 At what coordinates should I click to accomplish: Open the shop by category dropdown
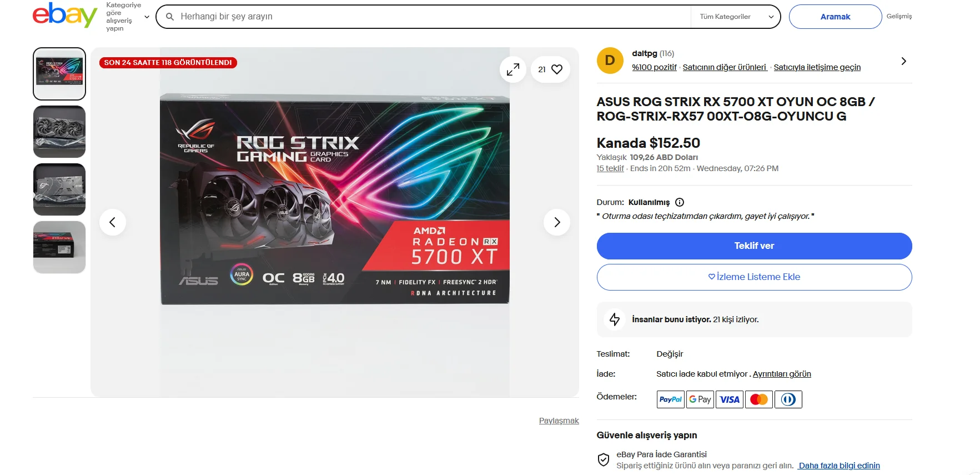point(128,17)
